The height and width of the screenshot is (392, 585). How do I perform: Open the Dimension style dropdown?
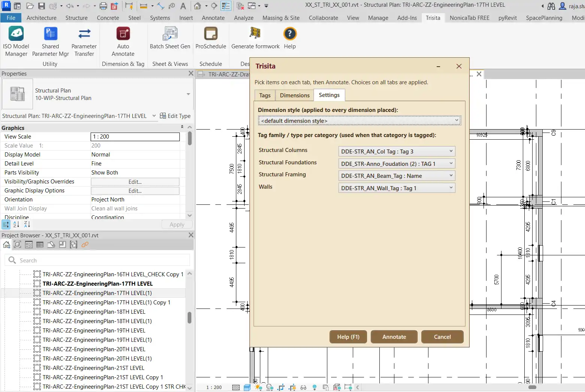pyautogui.click(x=360, y=121)
